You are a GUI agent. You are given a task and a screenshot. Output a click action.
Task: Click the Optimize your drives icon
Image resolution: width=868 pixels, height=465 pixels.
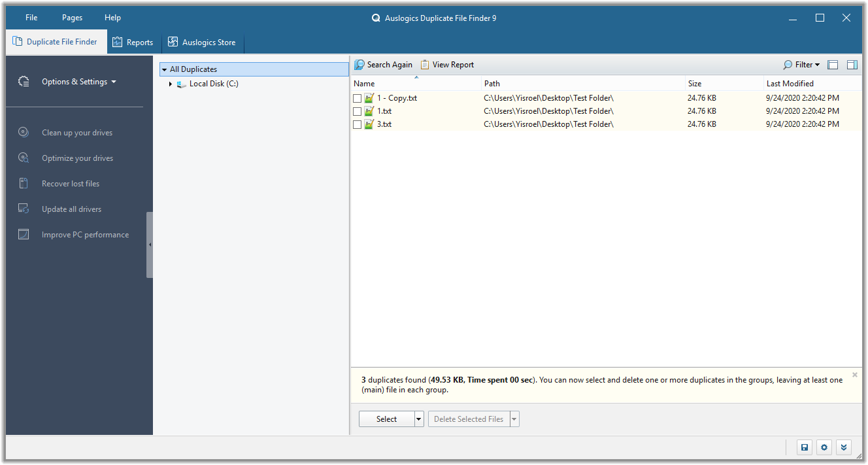(x=24, y=158)
